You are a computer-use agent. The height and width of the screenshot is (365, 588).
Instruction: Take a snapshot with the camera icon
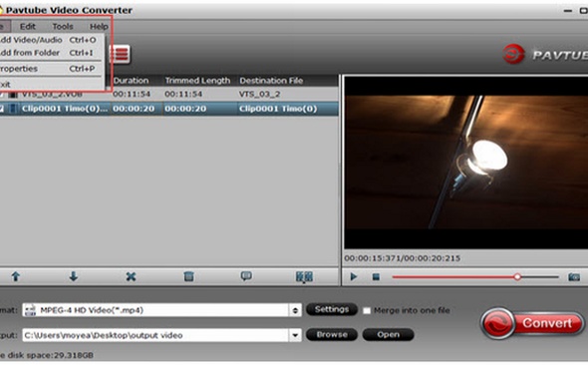(574, 277)
